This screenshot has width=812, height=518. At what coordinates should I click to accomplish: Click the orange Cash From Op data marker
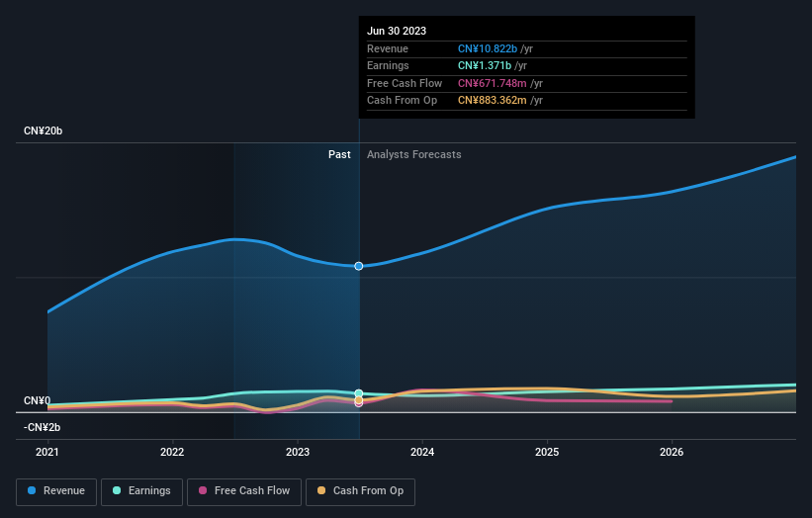pyautogui.click(x=359, y=400)
